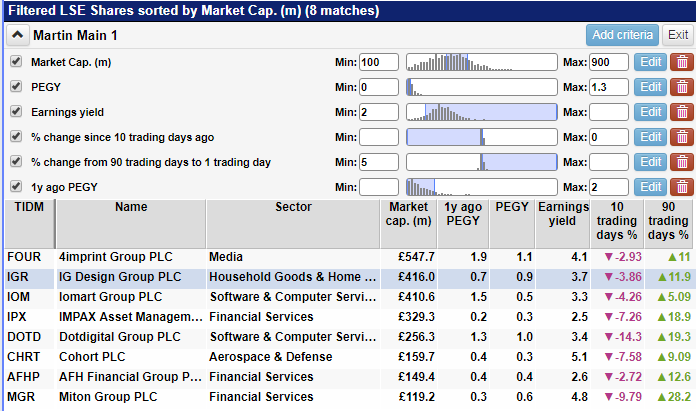This screenshot has width=696, height=411.
Task: Click the Earnings yield Min field showing 2
Action: pyautogui.click(x=379, y=112)
